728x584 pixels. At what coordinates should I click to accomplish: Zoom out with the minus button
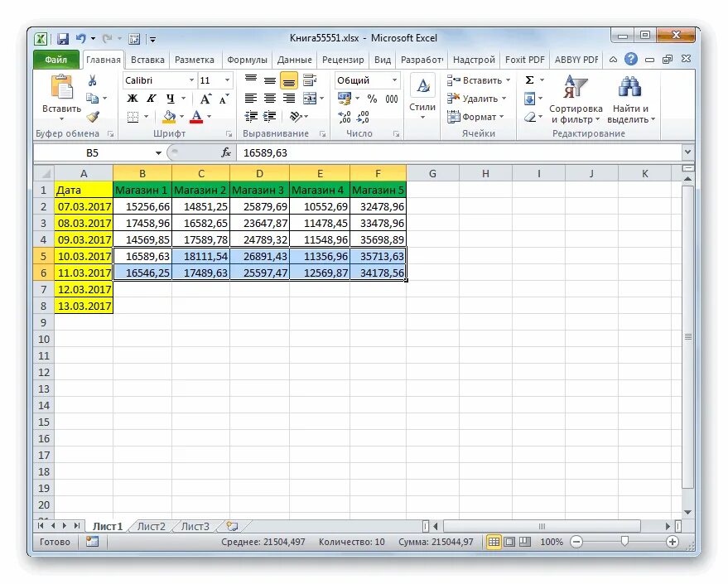pos(576,542)
